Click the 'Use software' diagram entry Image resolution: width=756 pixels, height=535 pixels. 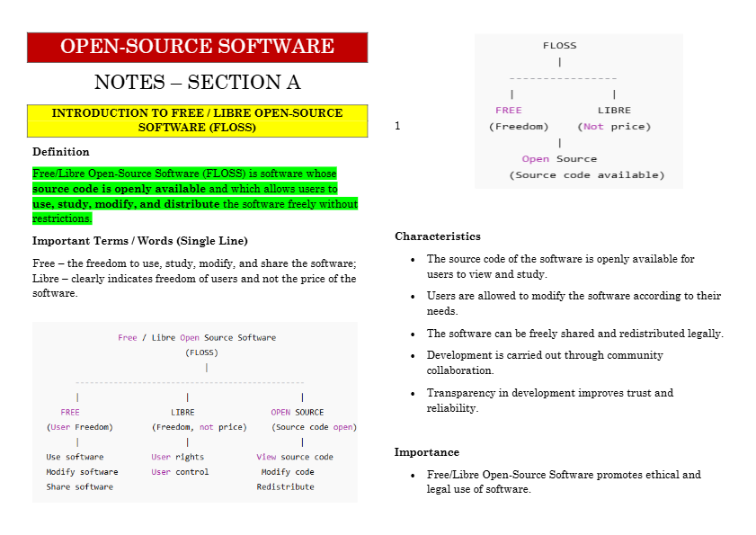click(75, 457)
